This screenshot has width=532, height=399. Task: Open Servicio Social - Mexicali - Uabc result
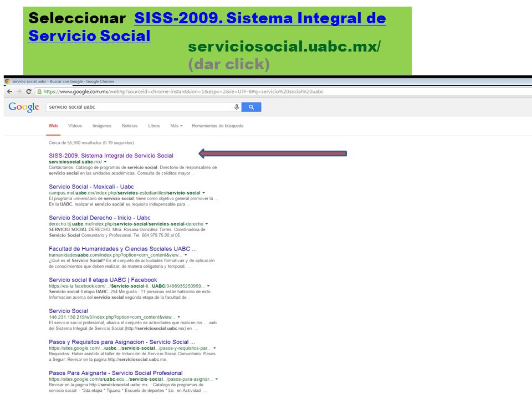pos(91,187)
